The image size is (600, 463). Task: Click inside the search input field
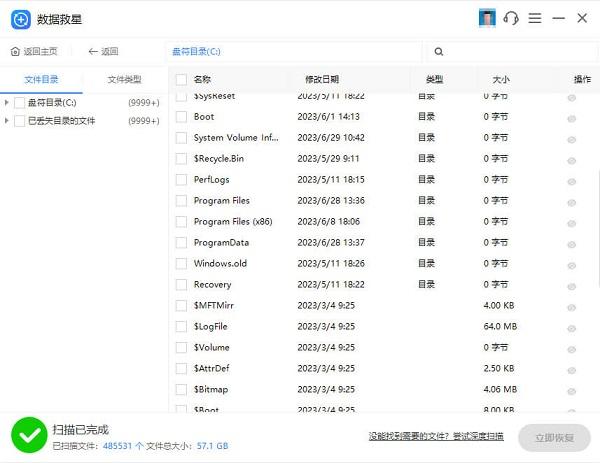point(513,52)
